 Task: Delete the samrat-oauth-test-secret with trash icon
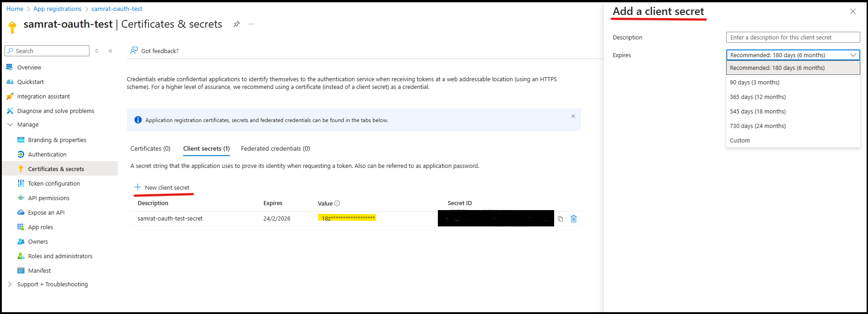point(574,219)
